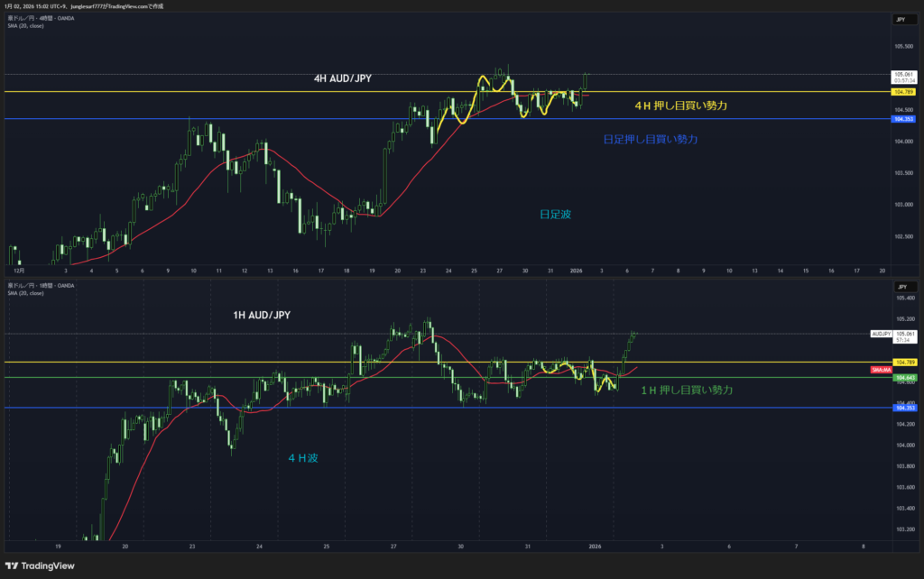Click the '4H波' annotation in lower chart
The height and width of the screenshot is (579, 924).
coord(302,458)
